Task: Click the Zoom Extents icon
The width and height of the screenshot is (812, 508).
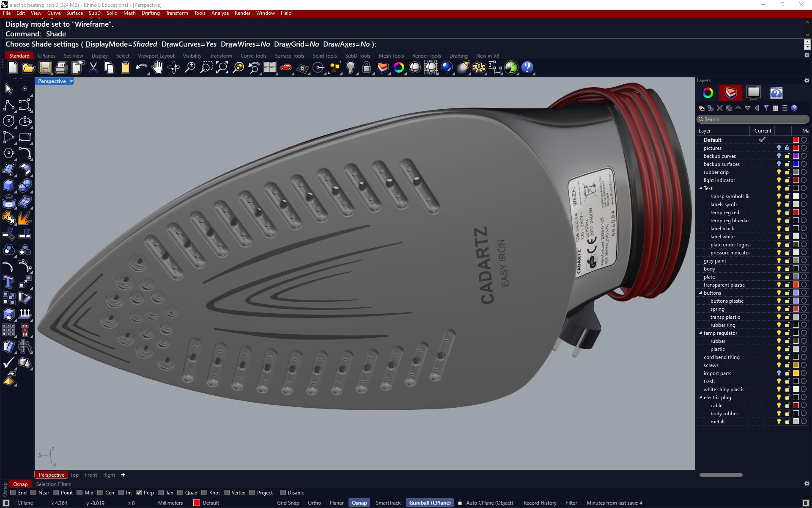Action: (222, 67)
